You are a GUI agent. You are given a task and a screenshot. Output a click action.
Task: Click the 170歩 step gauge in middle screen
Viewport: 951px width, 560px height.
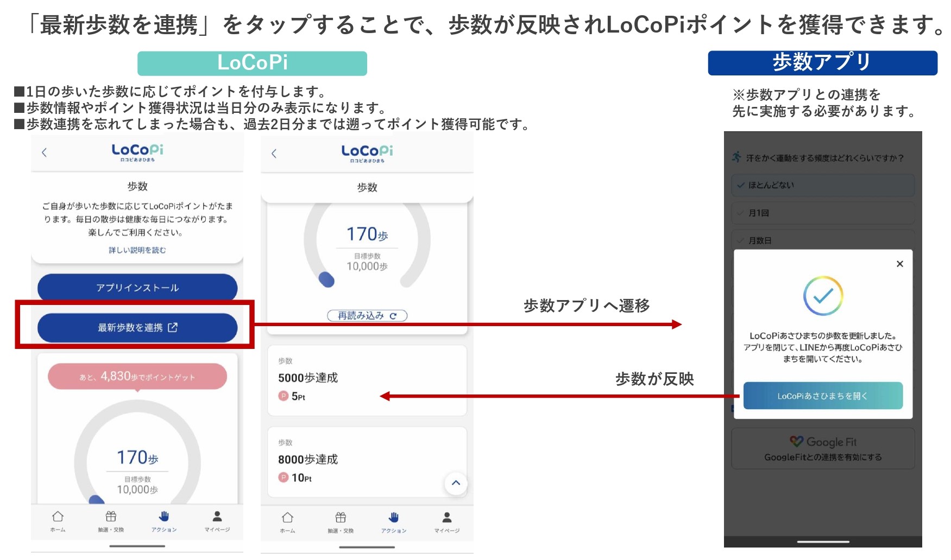[x=367, y=244]
